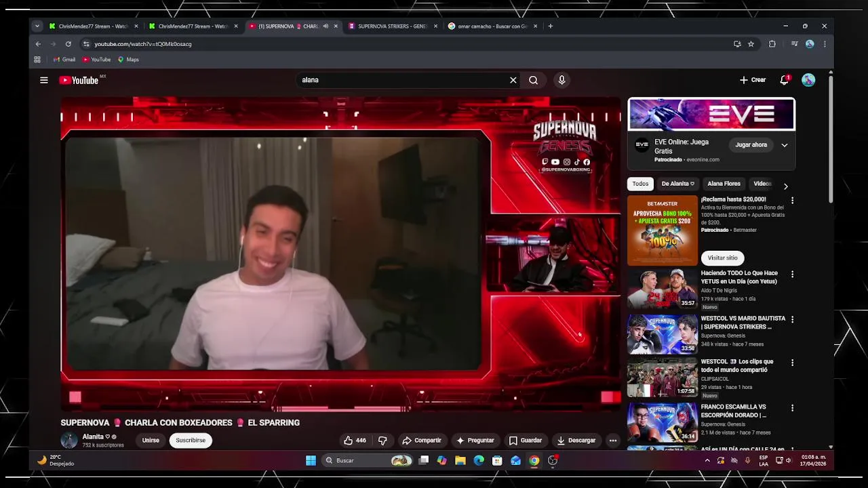The image size is (868, 488).
Task: Run search with the magnifier button
Action: click(x=534, y=80)
